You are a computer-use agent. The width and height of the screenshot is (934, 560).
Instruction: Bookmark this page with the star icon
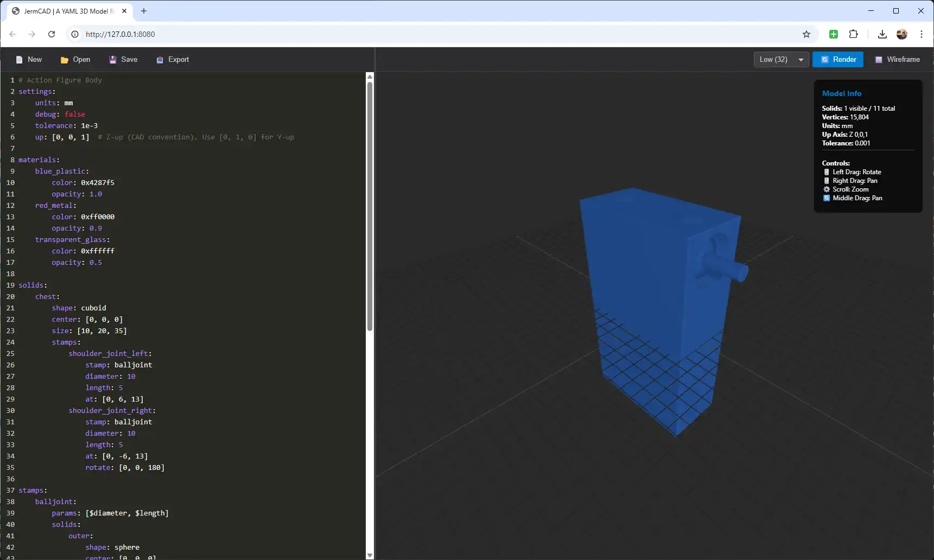click(806, 34)
